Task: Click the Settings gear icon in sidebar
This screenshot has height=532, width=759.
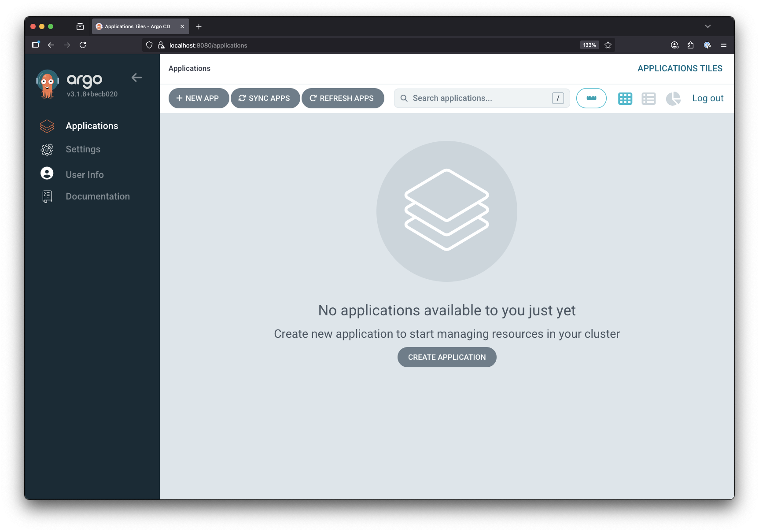Action: (x=47, y=150)
